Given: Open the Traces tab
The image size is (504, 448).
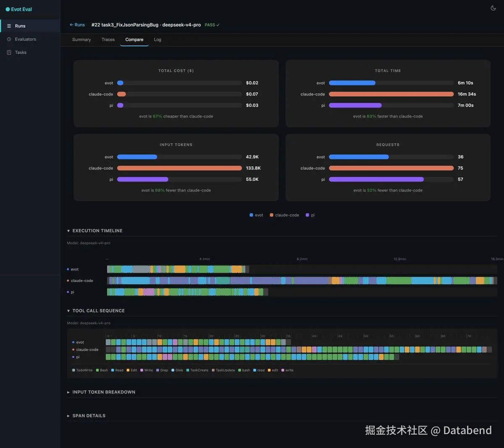Looking at the screenshot, I should coord(108,40).
